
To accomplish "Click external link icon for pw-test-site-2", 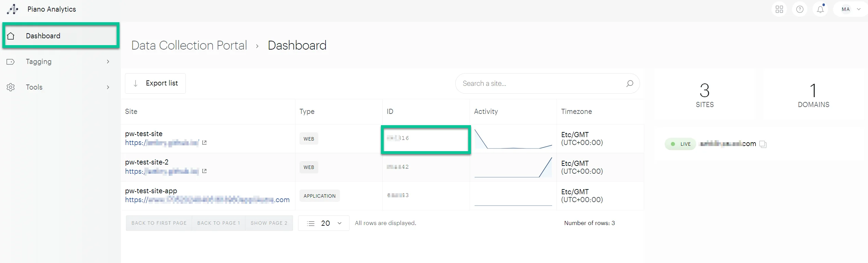I will (204, 171).
